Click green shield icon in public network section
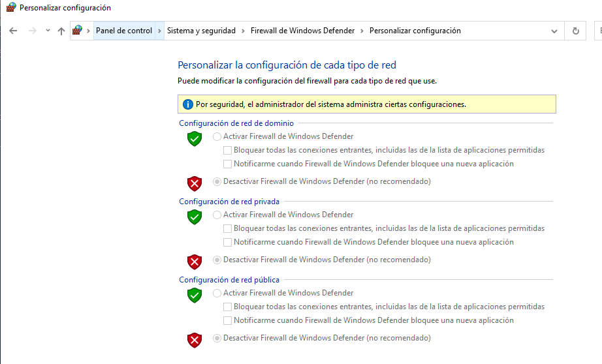 [x=195, y=296]
